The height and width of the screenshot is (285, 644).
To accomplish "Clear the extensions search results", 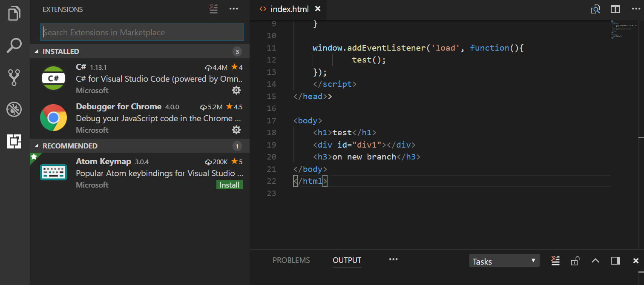I will pyautogui.click(x=214, y=9).
